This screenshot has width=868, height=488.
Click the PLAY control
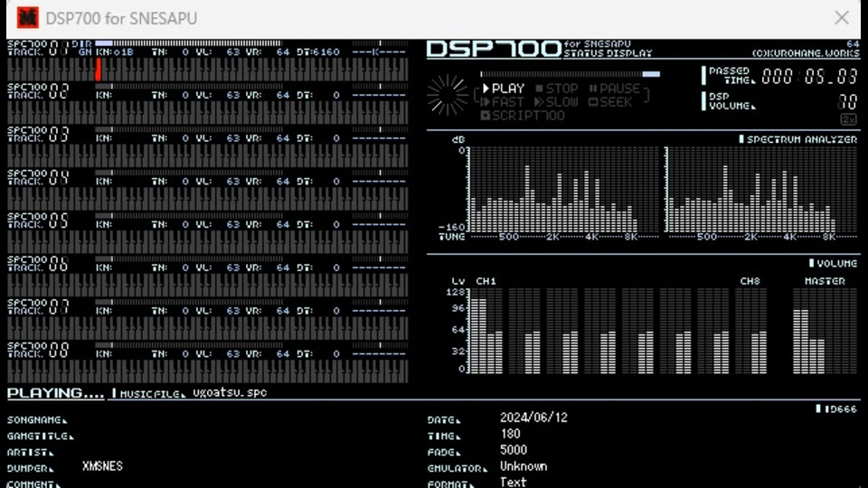[504, 89]
